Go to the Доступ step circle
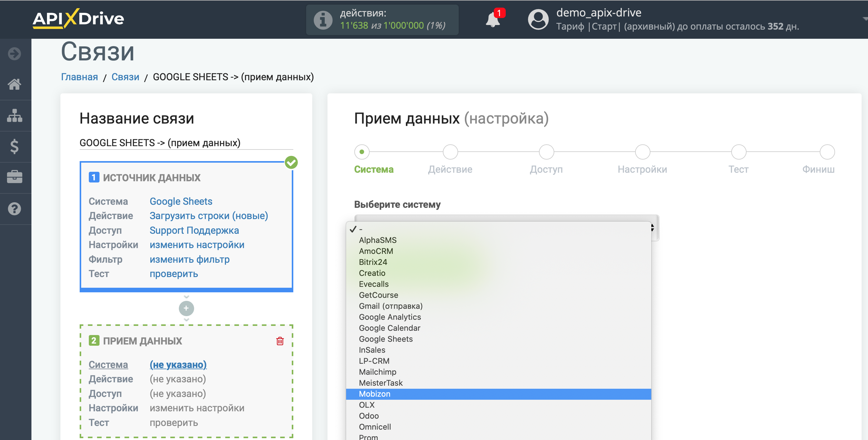 tap(546, 152)
